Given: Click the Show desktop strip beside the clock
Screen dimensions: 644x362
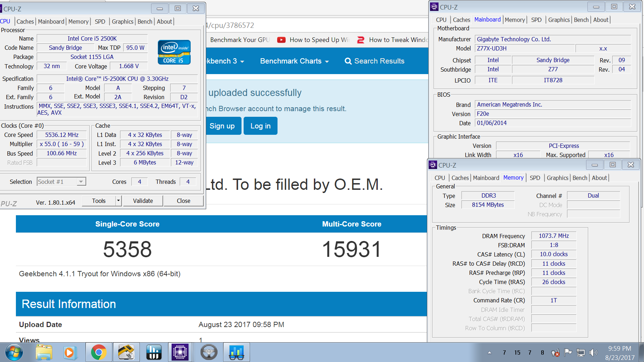Looking at the screenshot, I should tap(641, 352).
